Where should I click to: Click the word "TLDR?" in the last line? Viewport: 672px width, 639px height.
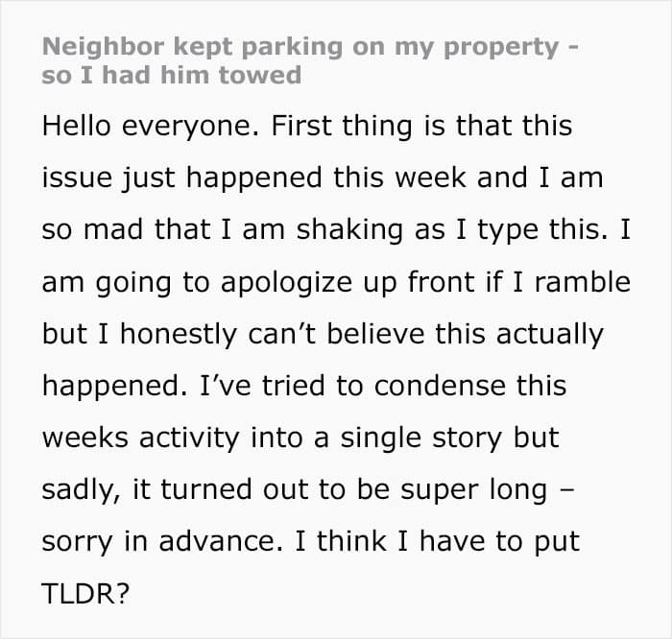[85, 594]
